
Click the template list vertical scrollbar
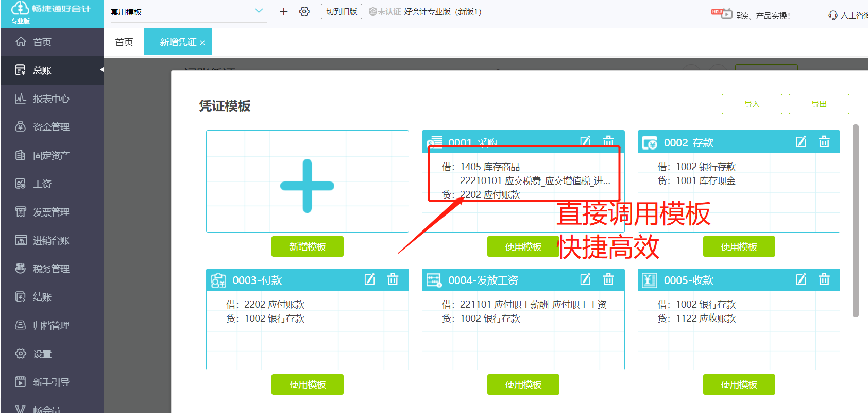click(856, 221)
